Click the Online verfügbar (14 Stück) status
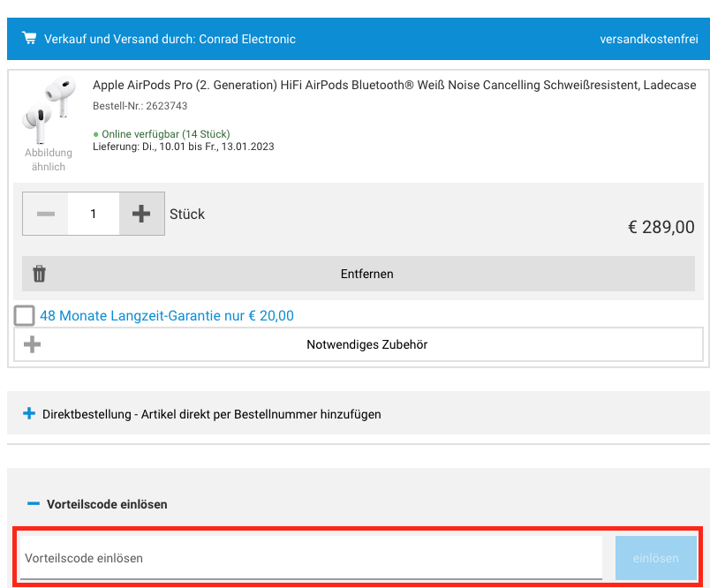This screenshot has width=710, height=588. click(x=162, y=134)
